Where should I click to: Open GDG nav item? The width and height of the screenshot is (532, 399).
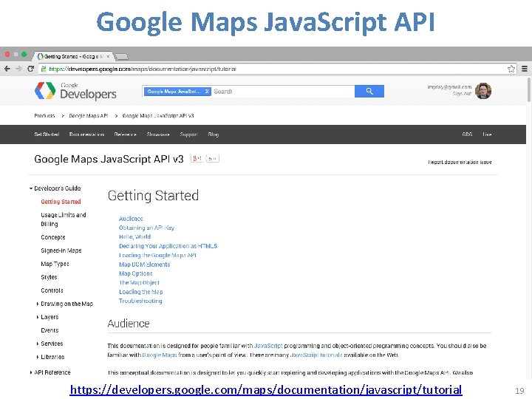pyautogui.click(x=467, y=134)
